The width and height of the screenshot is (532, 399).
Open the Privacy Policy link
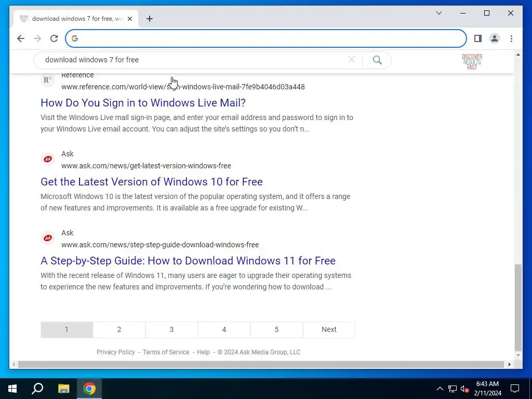coord(116,352)
